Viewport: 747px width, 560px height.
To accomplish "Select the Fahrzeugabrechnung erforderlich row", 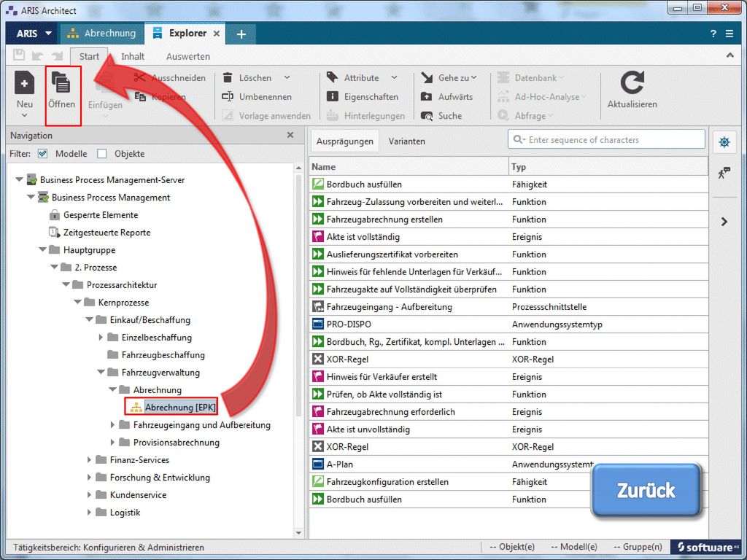I will 508,412.
